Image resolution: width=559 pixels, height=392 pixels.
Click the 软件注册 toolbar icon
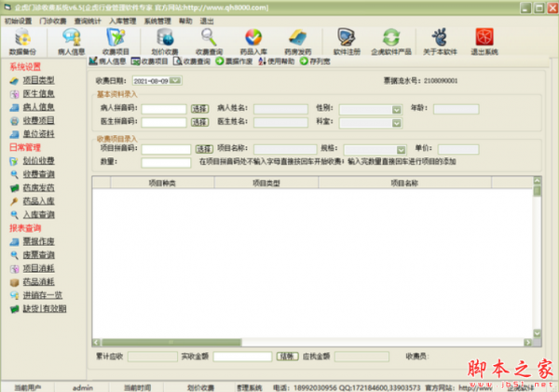pyautogui.click(x=347, y=42)
